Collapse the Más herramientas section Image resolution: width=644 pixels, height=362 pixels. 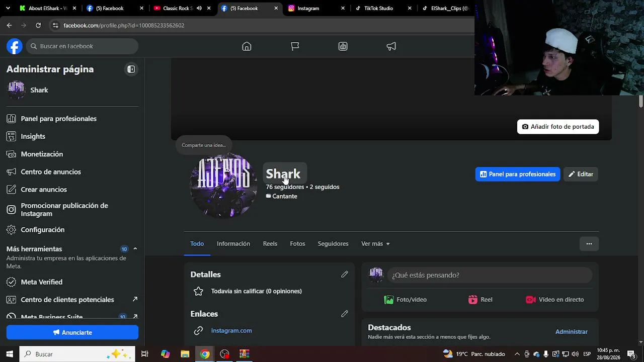tap(135, 249)
